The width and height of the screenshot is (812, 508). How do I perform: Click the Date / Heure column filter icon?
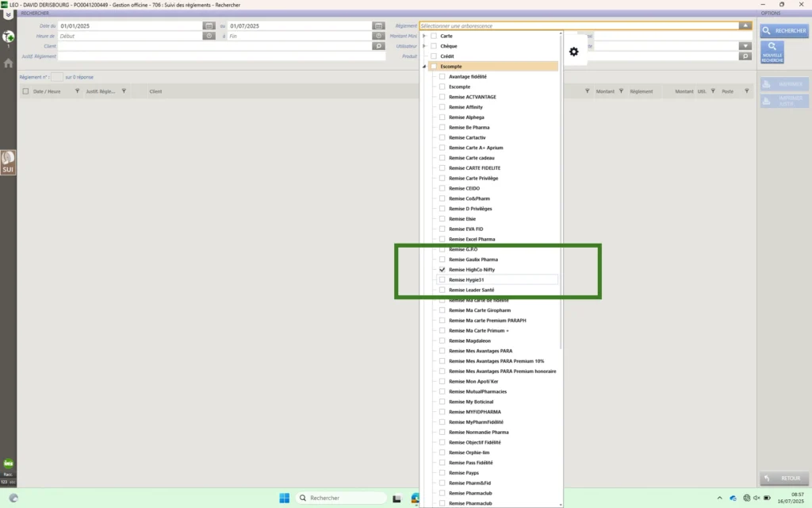(77, 91)
